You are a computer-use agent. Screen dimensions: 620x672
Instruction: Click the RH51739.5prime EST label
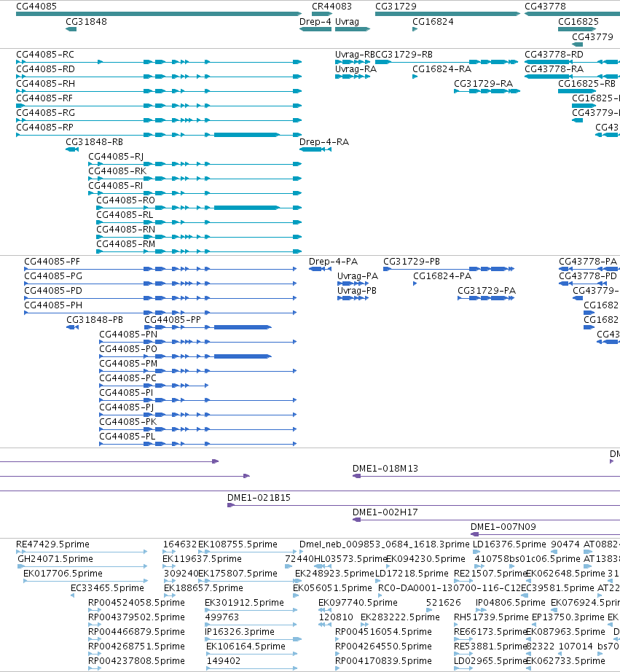pyautogui.click(x=491, y=617)
